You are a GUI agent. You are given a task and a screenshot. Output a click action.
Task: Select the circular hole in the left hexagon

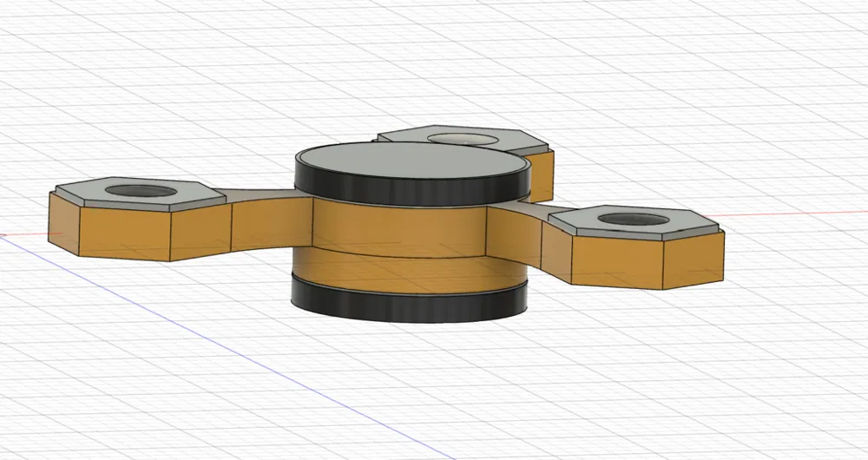141,192
